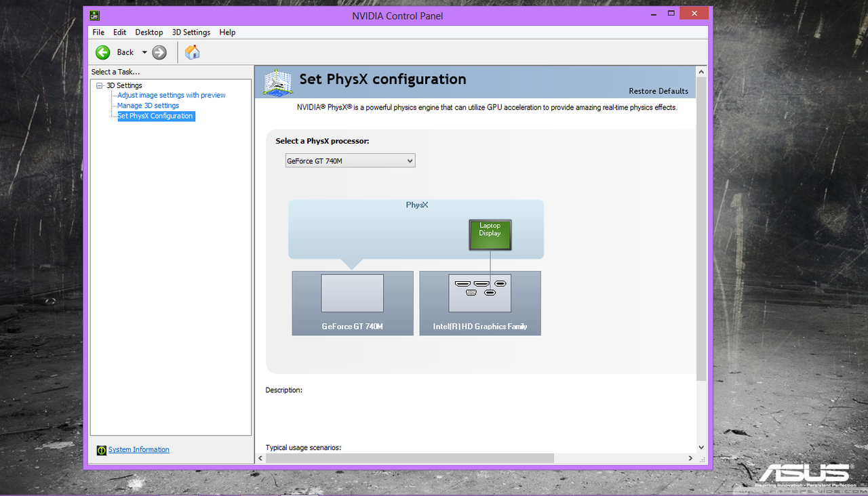Screen dimensions: 868x496
Task: Click the Set PhysX configuration heading
Action: [x=383, y=79]
